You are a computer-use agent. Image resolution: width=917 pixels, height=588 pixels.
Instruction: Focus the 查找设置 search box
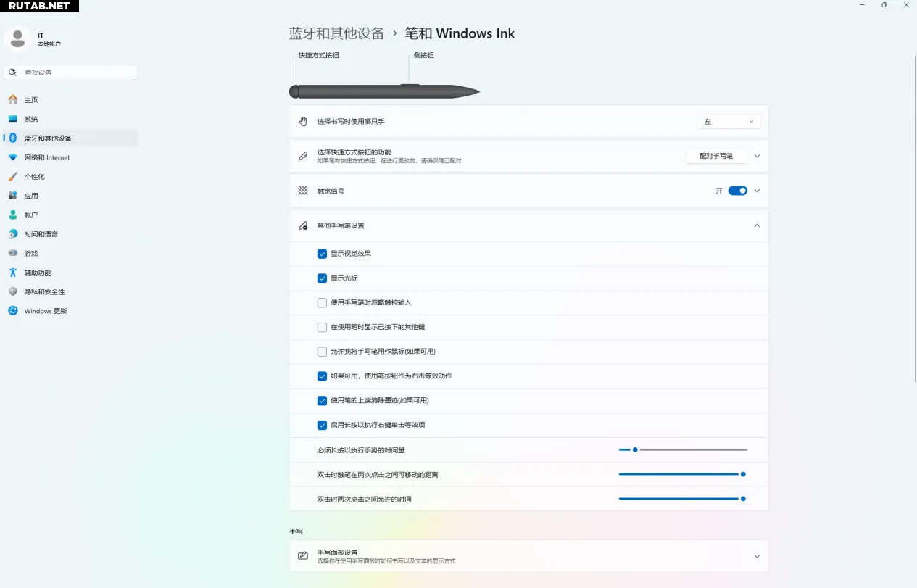(x=70, y=73)
